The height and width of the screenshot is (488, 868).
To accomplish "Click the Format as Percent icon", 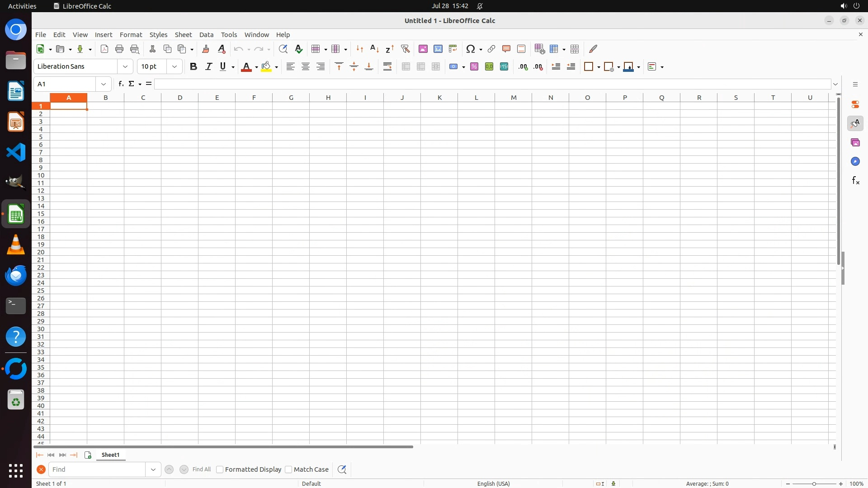I will click(x=474, y=67).
